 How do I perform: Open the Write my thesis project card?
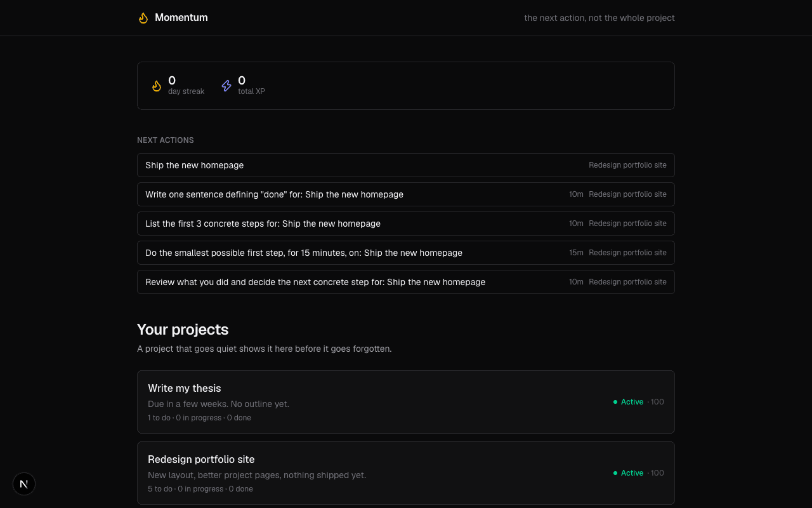pos(406,402)
